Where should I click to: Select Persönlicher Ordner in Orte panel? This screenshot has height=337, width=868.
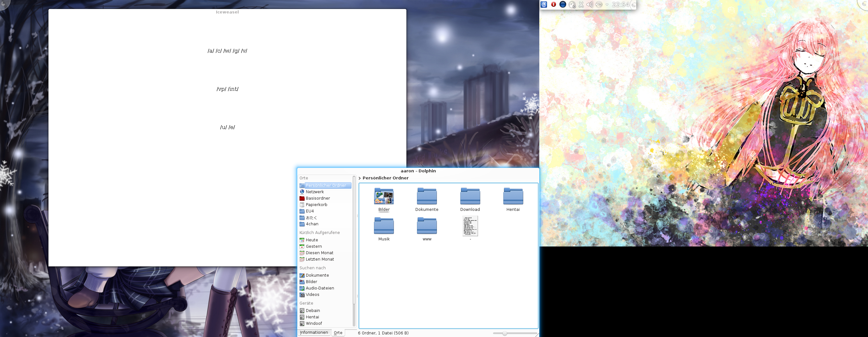325,186
